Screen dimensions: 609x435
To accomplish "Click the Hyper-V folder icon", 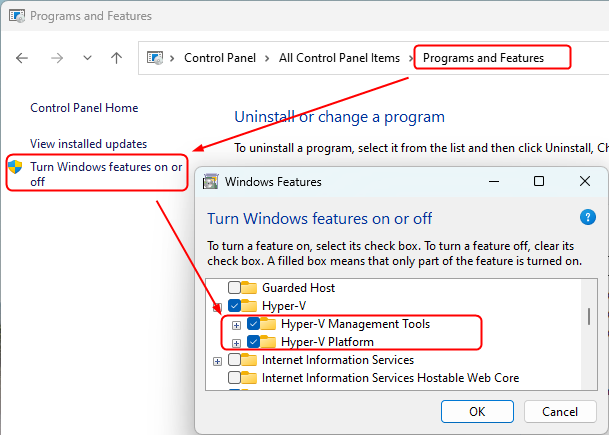I will click(x=250, y=306).
